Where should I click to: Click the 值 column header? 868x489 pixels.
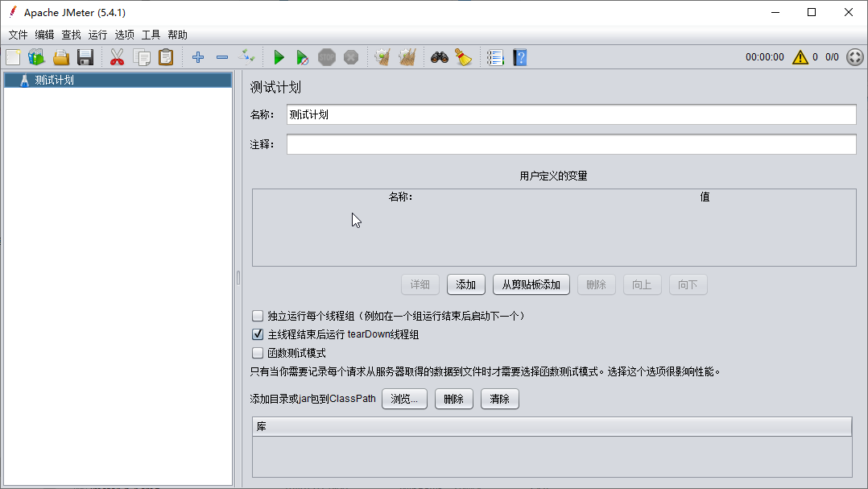(705, 197)
